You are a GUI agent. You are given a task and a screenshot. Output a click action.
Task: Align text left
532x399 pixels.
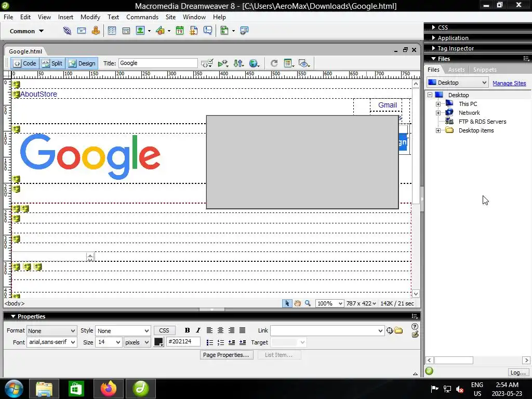point(210,330)
